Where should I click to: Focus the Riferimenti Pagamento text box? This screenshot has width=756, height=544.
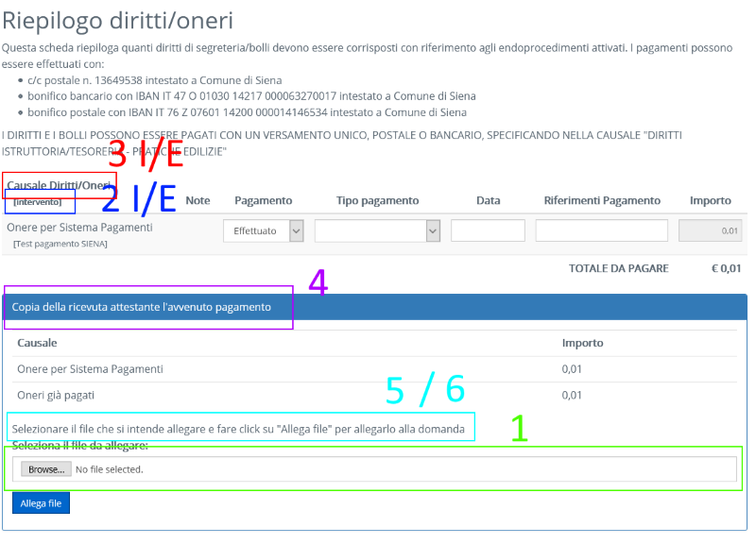pos(601,230)
